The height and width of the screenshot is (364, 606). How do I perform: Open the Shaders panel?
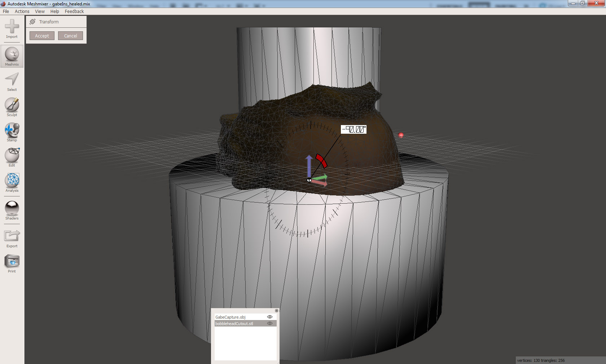click(x=12, y=210)
